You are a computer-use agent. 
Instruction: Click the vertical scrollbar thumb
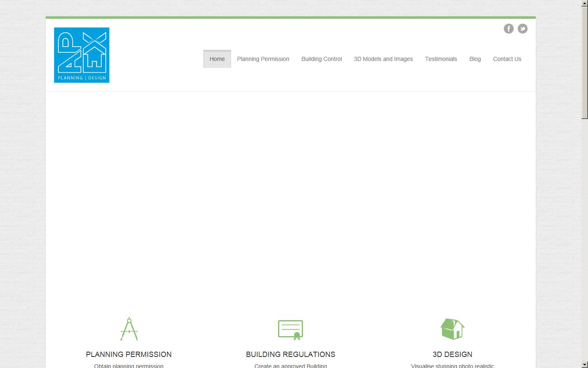point(584,61)
